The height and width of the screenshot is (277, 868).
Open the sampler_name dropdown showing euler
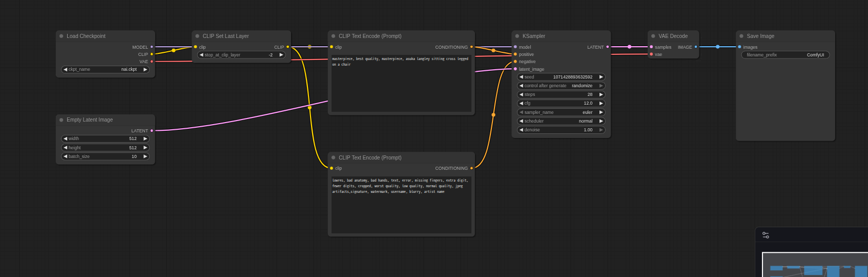click(561, 112)
